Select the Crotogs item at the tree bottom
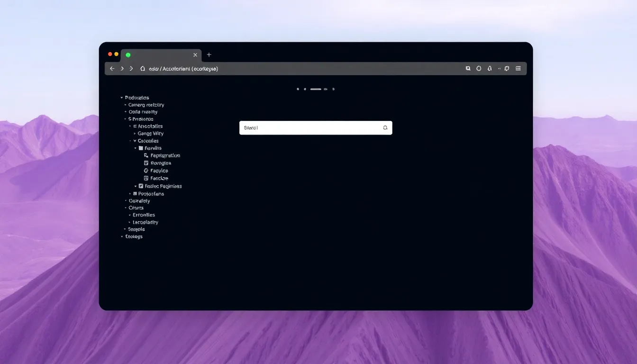 (134, 237)
